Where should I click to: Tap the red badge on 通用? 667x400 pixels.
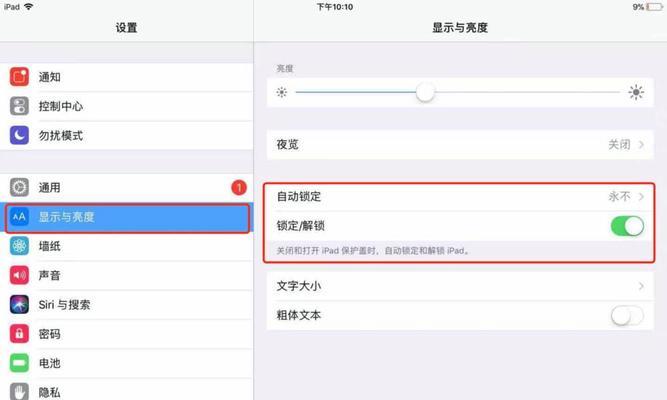coord(239,187)
